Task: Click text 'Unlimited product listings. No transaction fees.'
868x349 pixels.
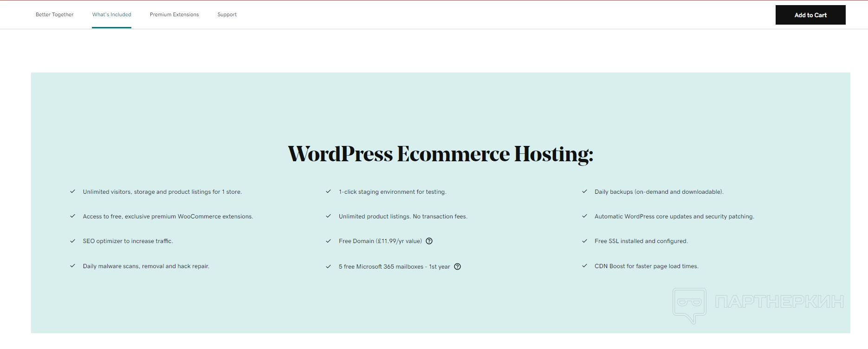Action: (403, 216)
